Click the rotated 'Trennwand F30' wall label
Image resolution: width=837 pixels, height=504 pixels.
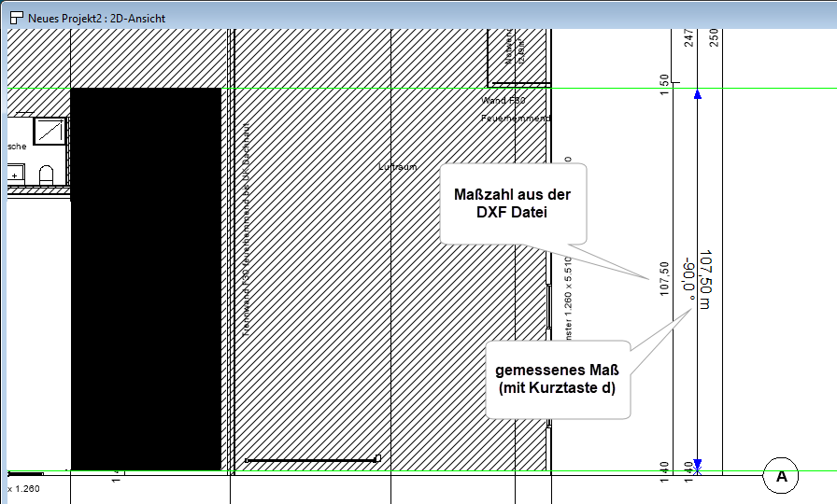pos(246,229)
